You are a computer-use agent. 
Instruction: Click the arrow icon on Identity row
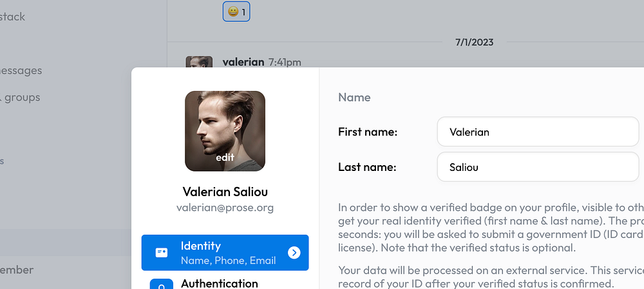pyautogui.click(x=294, y=252)
